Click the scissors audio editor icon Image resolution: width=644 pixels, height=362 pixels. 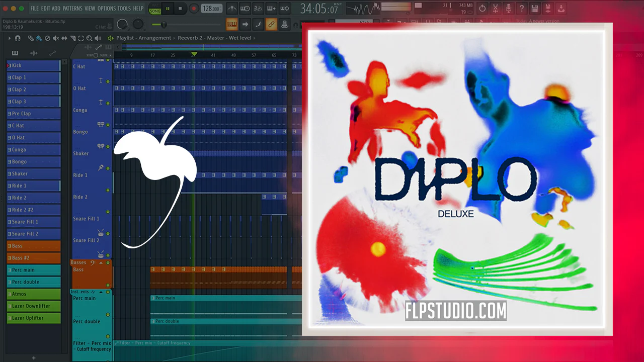(496, 9)
